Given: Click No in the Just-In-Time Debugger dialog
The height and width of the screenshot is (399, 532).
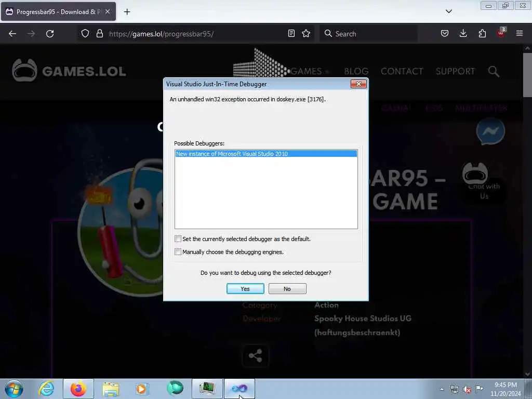Looking at the screenshot, I should [287, 289].
